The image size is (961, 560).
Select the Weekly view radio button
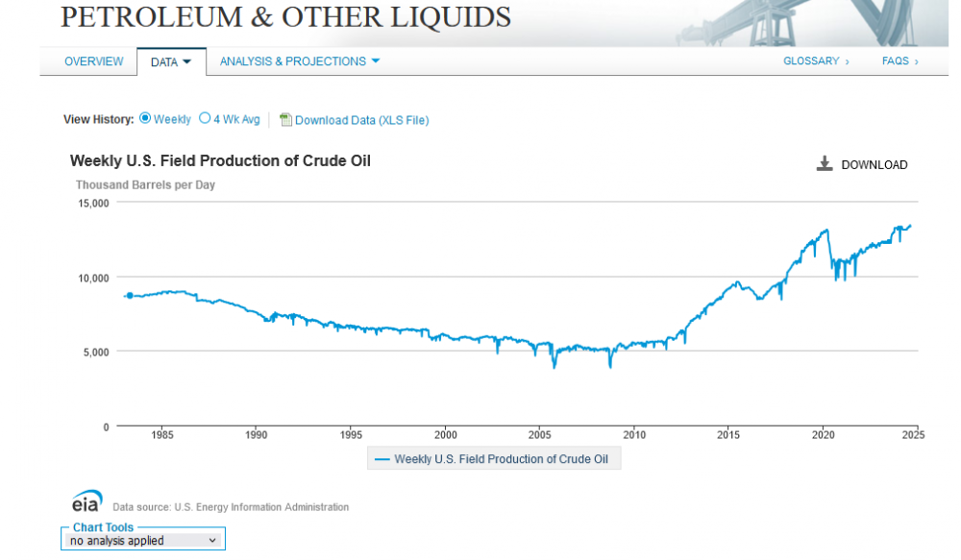(x=145, y=119)
